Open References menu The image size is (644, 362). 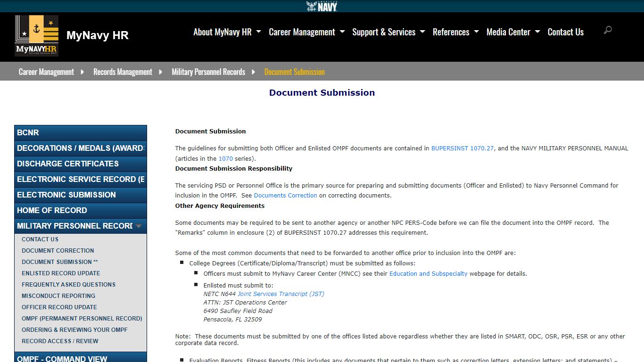[x=451, y=32]
